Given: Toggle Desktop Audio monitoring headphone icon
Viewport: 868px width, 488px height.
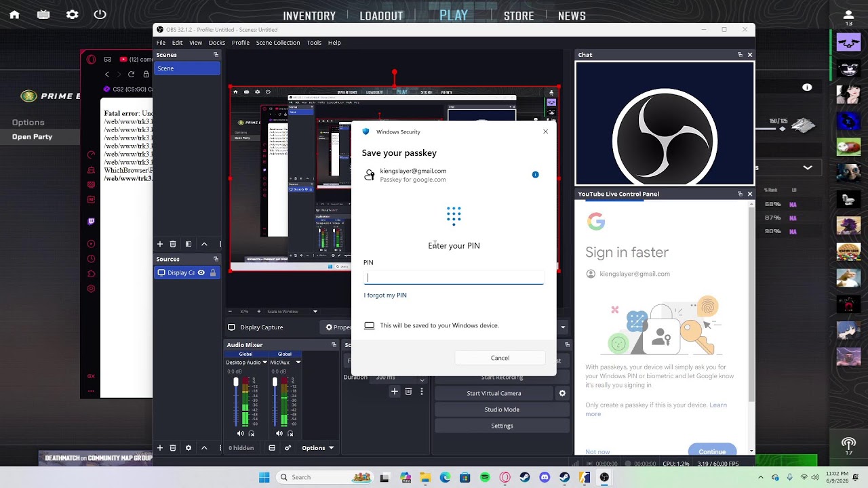Looking at the screenshot, I should 252,433.
